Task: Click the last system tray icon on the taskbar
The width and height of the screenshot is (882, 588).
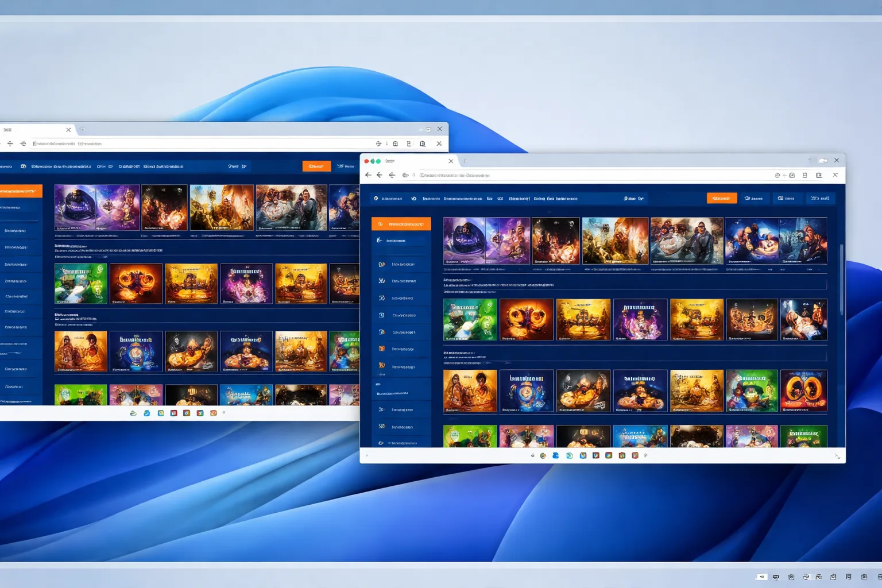Action: pos(879,577)
